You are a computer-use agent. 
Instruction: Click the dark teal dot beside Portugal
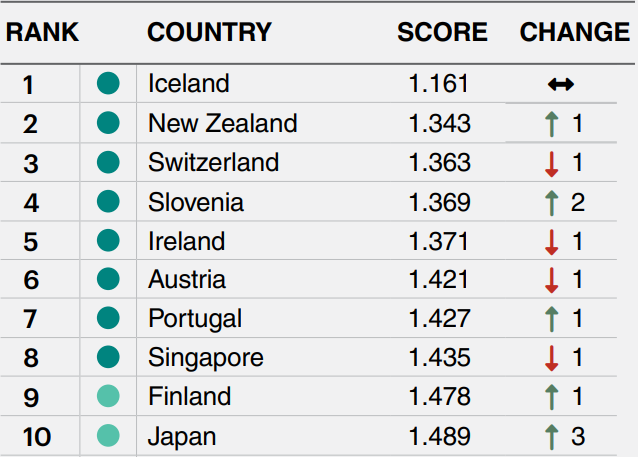[x=108, y=318]
